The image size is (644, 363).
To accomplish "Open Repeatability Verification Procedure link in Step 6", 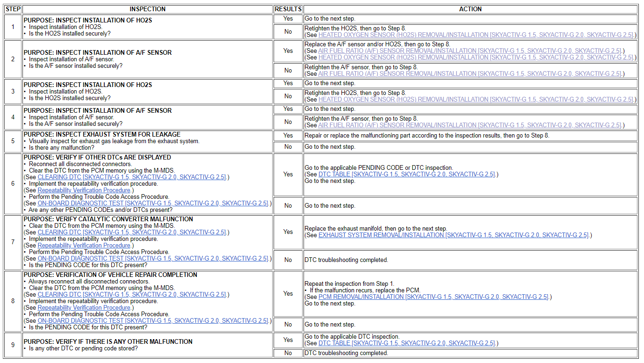I will (84, 190).
